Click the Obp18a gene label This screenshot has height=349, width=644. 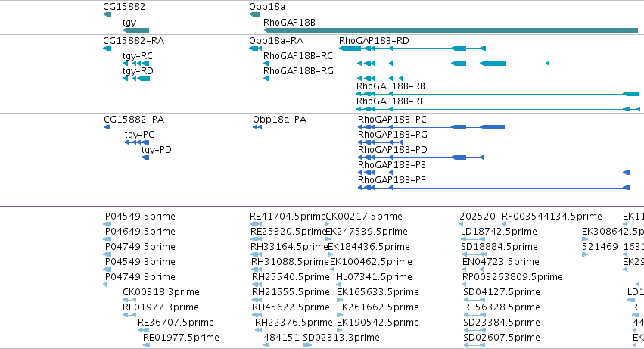[267, 7]
